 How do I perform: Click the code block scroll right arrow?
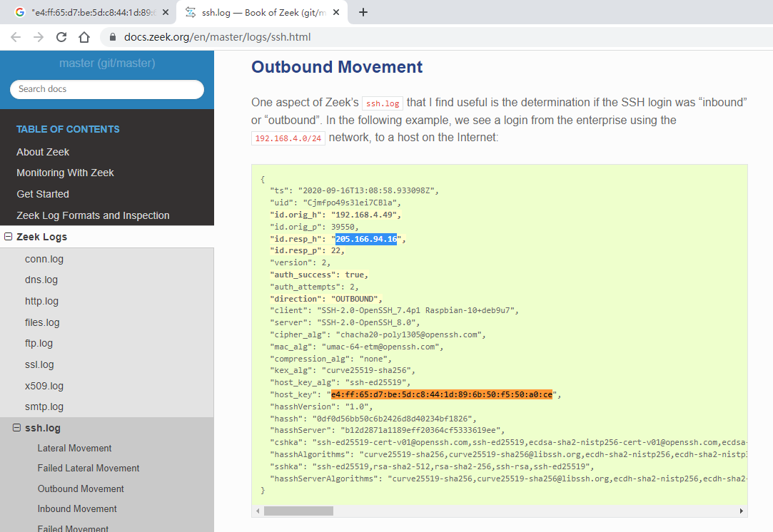click(x=742, y=511)
